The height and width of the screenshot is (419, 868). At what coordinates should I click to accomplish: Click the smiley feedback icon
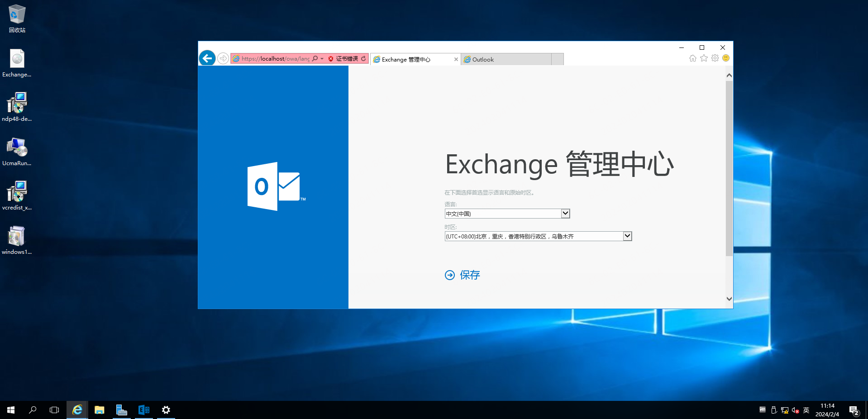pos(726,58)
